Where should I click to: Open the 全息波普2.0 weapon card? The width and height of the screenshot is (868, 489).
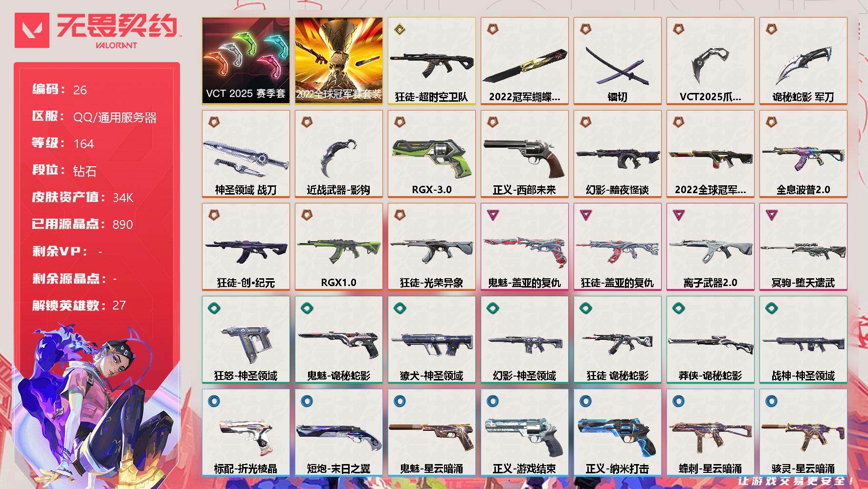pyautogui.click(x=803, y=154)
